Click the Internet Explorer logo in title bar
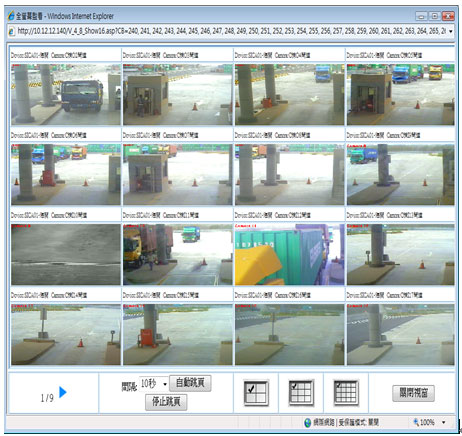The height and width of the screenshot is (436, 462). 11,15
